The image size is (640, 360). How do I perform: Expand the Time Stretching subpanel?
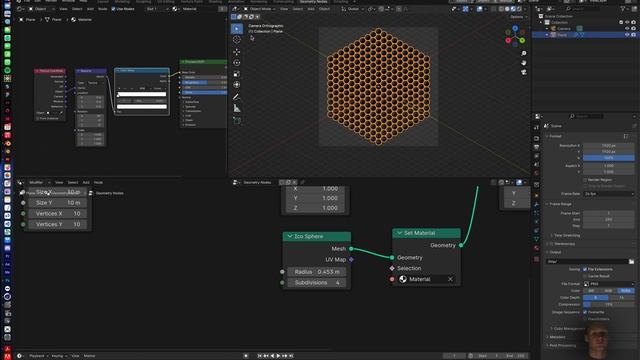point(565,236)
